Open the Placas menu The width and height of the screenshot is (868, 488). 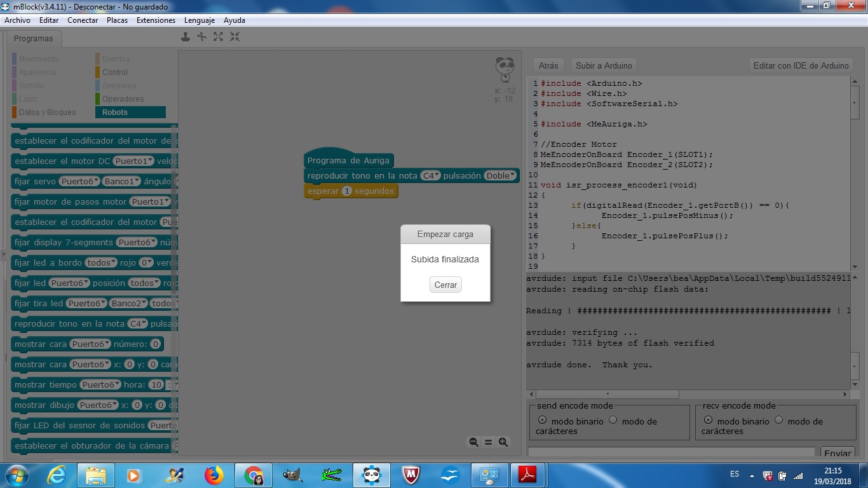click(x=117, y=20)
